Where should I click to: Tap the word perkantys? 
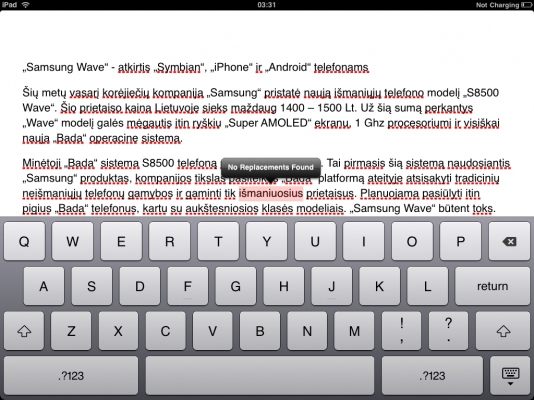449,108
